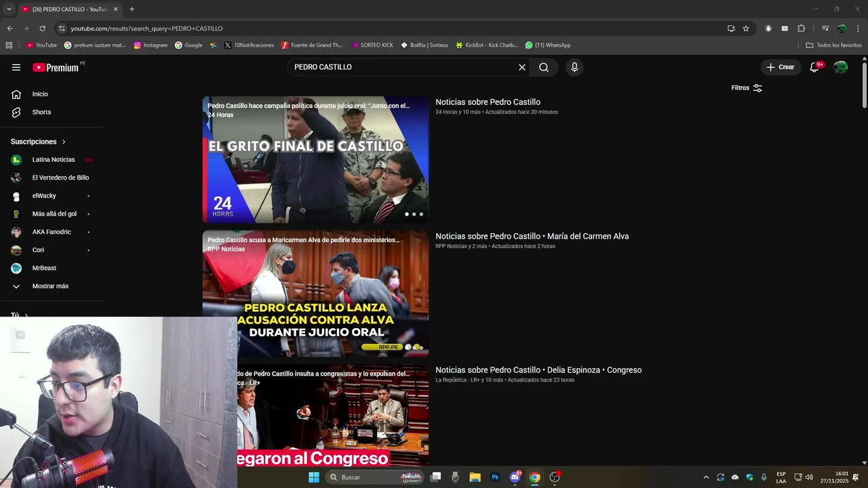Open volume control in system tray

[809, 477]
